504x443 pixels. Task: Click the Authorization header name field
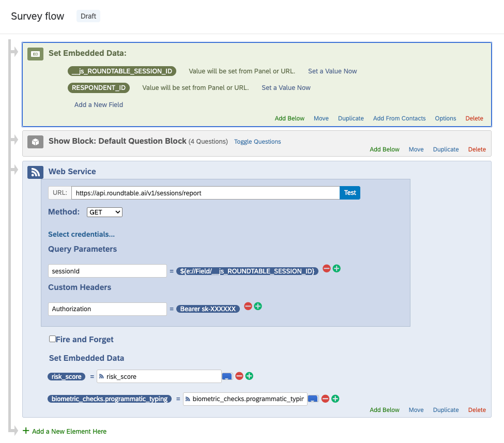coord(108,309)
